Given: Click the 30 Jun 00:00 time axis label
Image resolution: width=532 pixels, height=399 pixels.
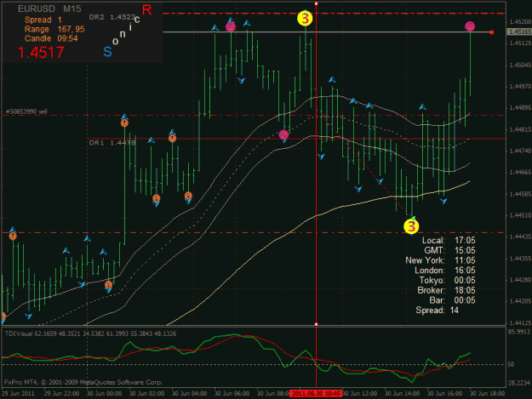Looking at the screenshot, I should (104, 394).
